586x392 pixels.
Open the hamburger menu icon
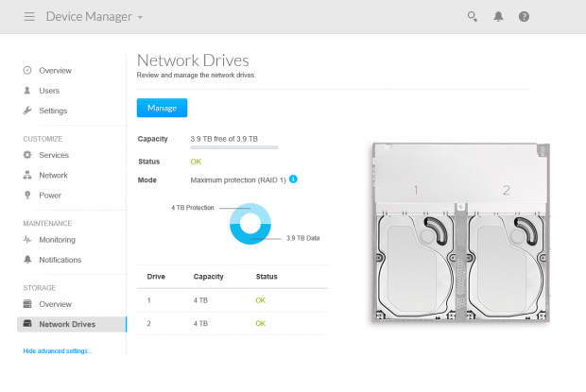pos(29,16)
